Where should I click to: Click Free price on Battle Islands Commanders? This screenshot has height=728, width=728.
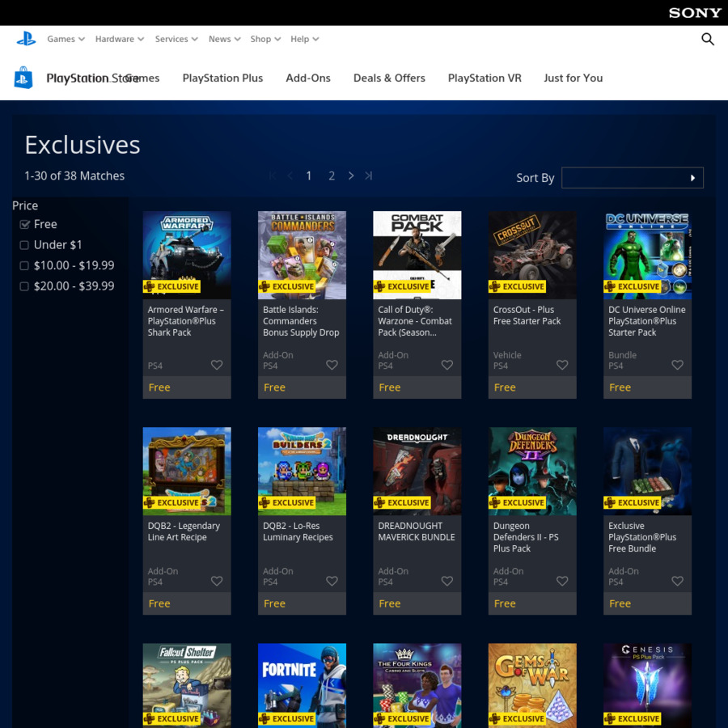pos(274,387)
